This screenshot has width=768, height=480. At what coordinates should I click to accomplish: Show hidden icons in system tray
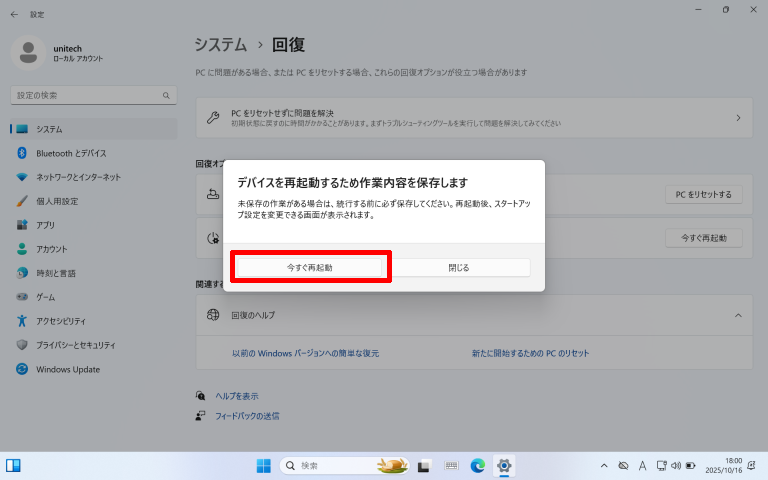[603, 466]
